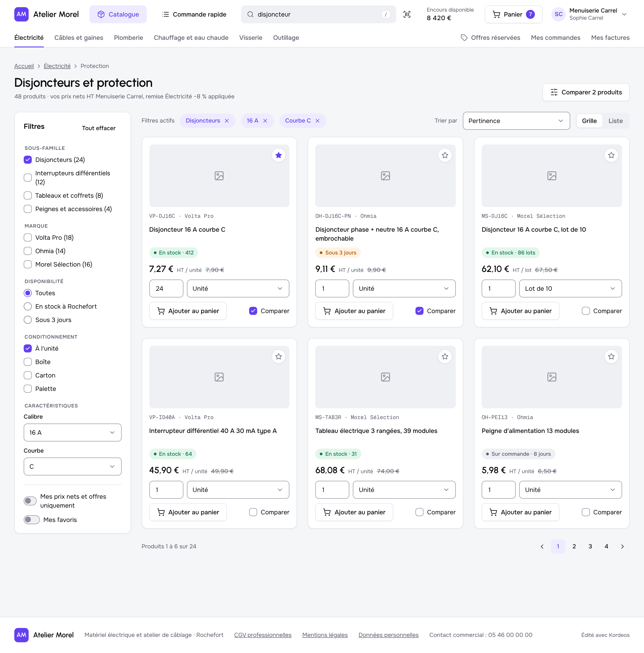The height and width of the screenshot is (653, 644).
Task: Open Mes factures menu item
Action: (x=610, y=38)
